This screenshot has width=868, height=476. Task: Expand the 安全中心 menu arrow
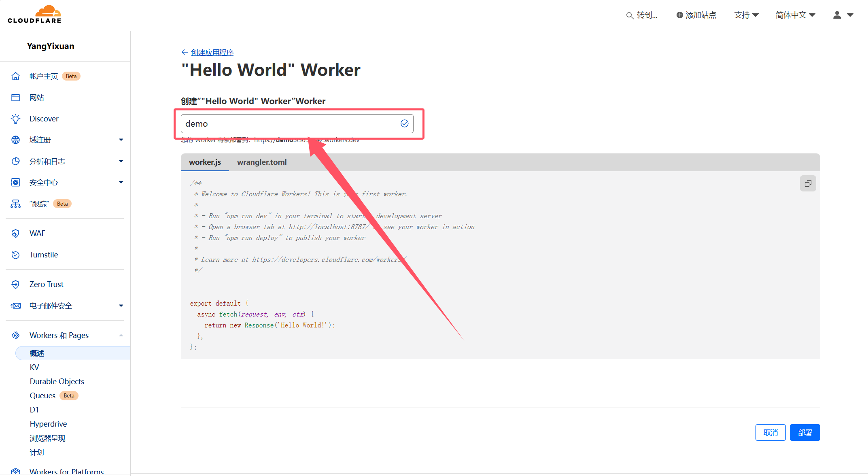[121, 182]
